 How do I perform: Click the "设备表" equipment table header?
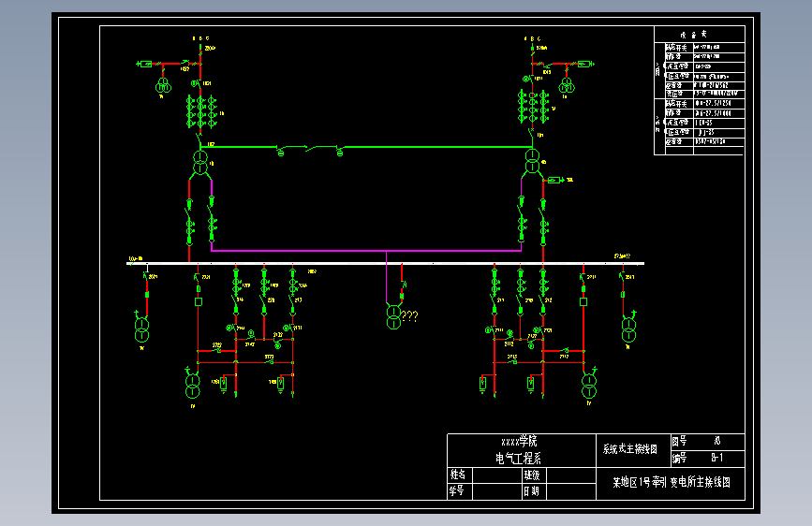693,35
